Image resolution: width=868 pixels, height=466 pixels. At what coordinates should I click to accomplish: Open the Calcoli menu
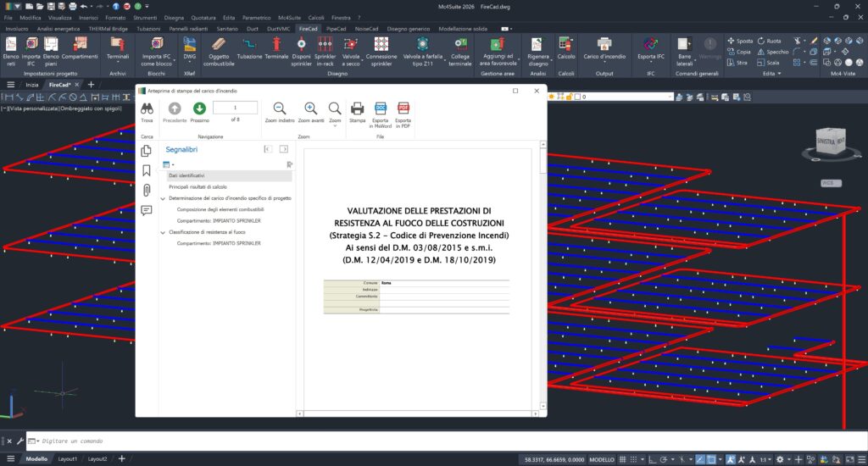pyautogui.click(x=316, y=18)
